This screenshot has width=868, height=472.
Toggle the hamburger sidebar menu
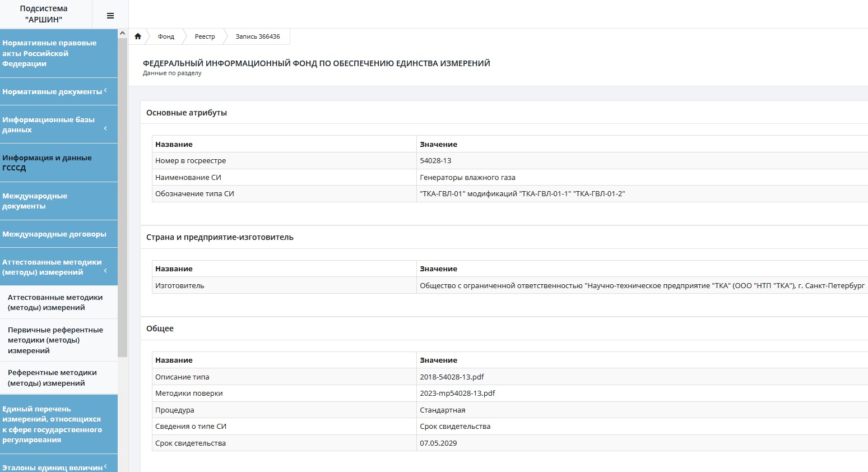(110, 16)
